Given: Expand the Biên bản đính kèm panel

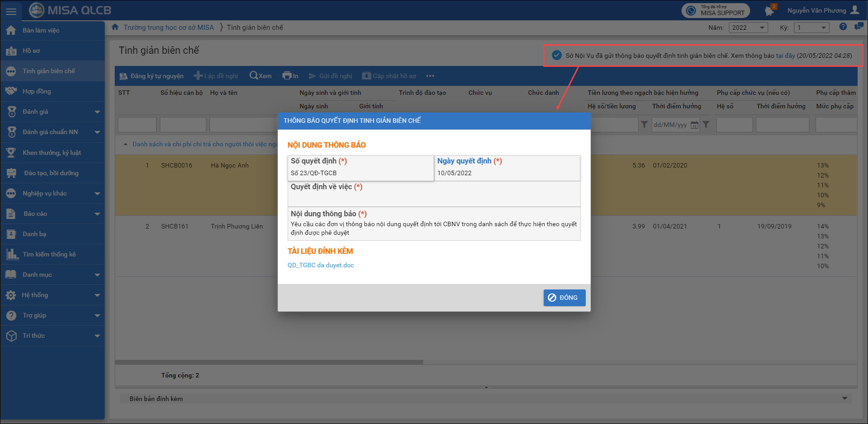Looking at the screenshot, I should click(844, 398).
